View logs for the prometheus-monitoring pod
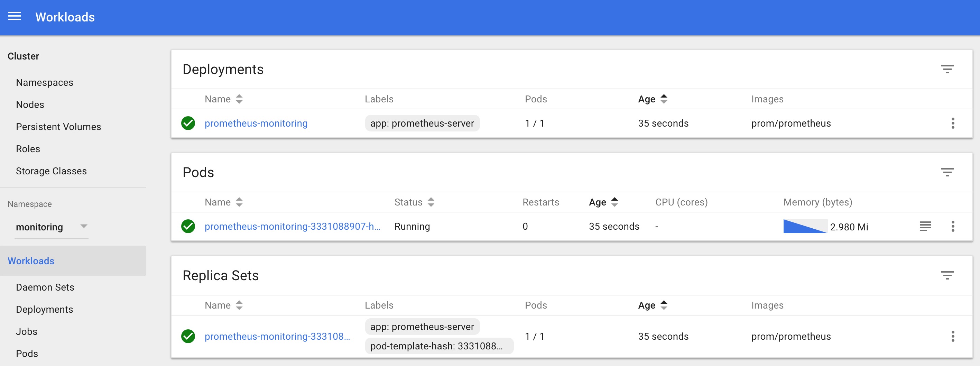This screenshot has width=980, height=366. pyautogui.click(x=925, y=226)
